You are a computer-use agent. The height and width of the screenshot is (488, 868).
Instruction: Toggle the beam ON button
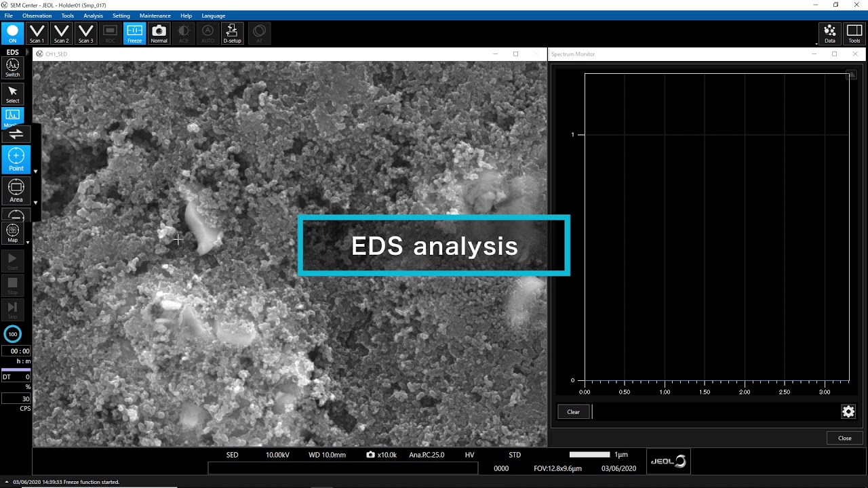coord(12,33)
